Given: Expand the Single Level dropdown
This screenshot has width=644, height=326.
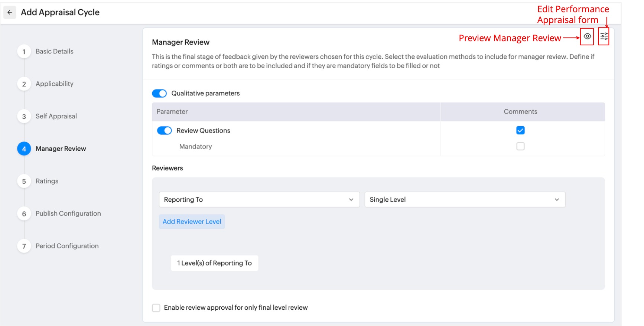Looking at the screenshot, I should pos(465,200).
